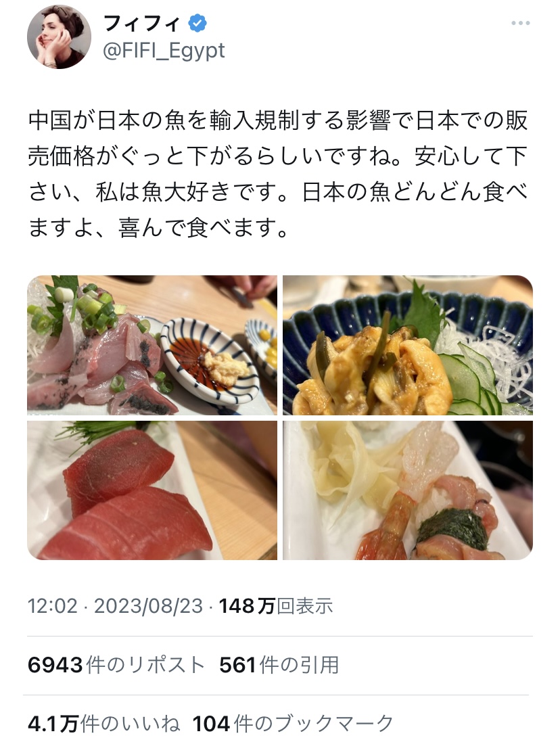The height and width of the screenshot is (740, 560).
Task: Open the 6943件のリポスト list
Action: [x=116, y=665]
